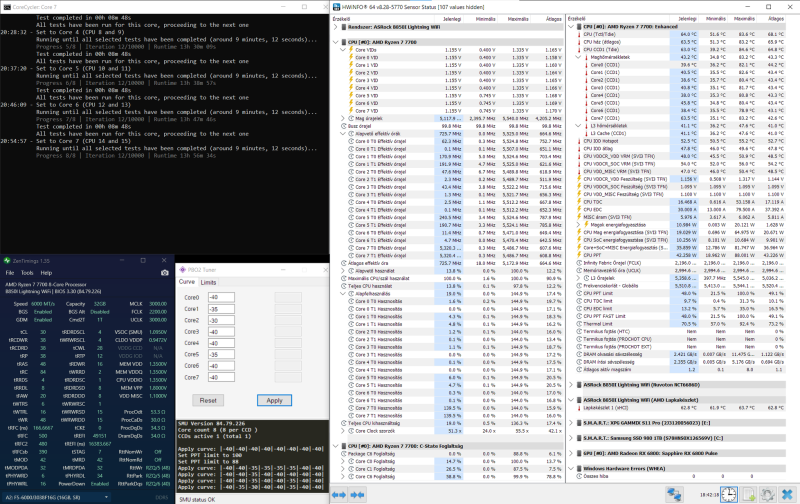The width and height of the screenshot is (800, 504).
Task: Click the ZenTimings app logo icon
Action: (x=7, y=261)
